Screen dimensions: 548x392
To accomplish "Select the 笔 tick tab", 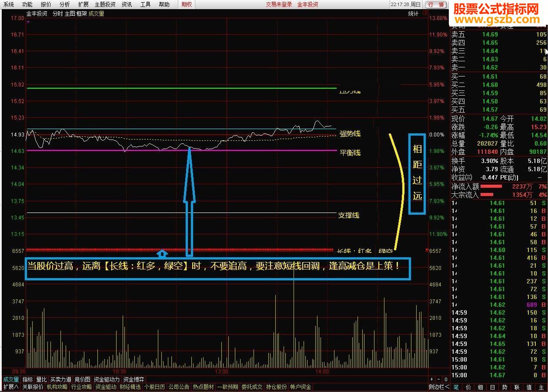I will [x=456, y=387].
